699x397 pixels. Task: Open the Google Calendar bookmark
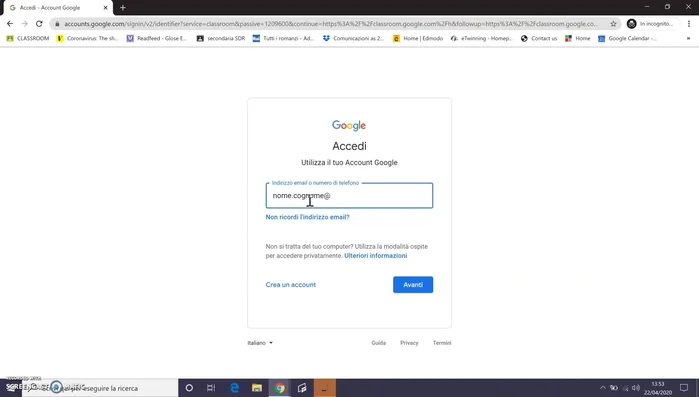[x=627, y=38]
